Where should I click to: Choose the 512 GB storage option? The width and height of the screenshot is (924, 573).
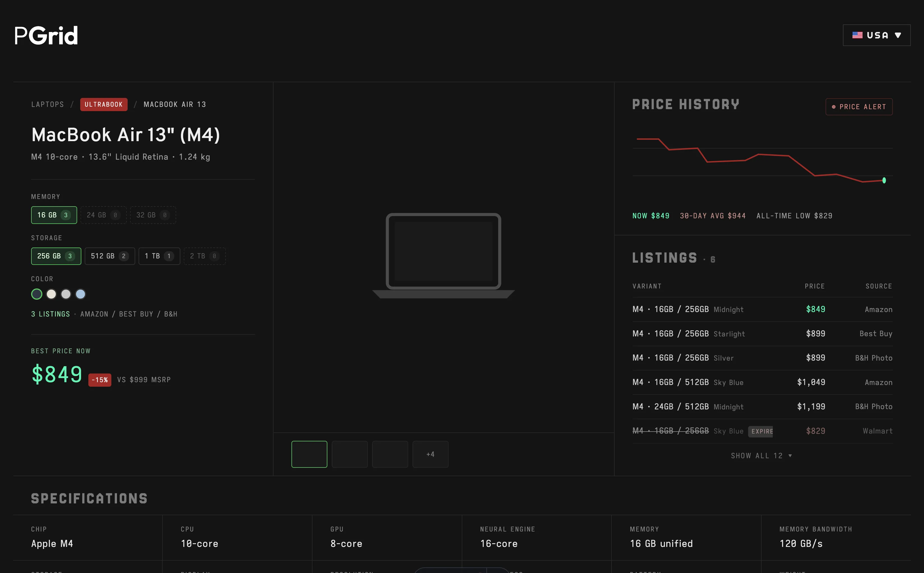(x=110, y=256)
